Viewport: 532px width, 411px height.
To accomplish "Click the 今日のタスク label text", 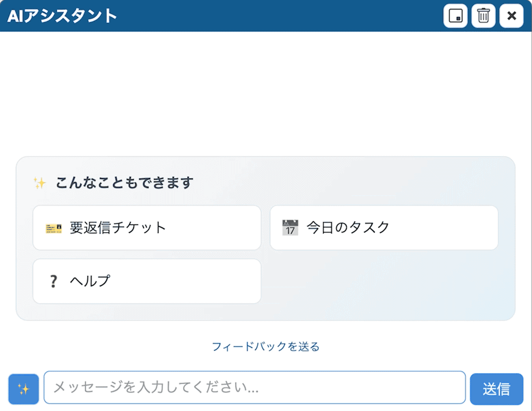I will pos(348,228).
